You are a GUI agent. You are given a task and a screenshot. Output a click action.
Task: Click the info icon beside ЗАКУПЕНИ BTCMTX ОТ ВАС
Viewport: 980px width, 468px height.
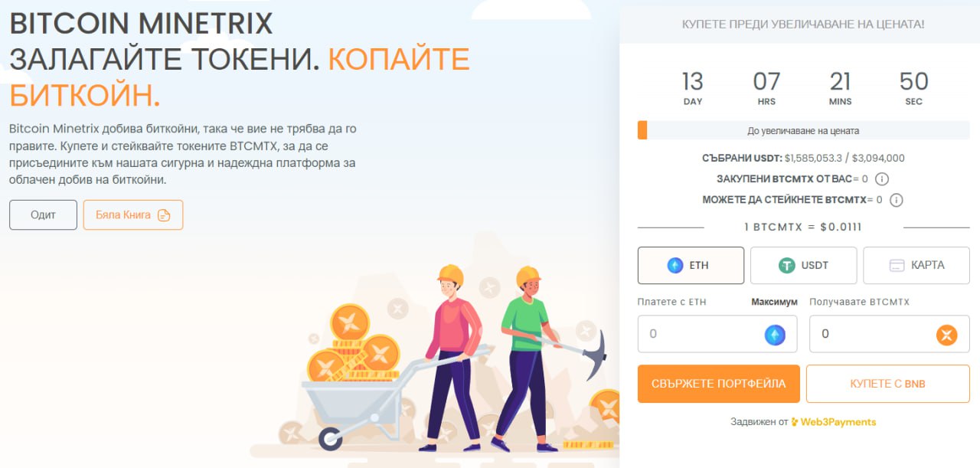[881, 179]
